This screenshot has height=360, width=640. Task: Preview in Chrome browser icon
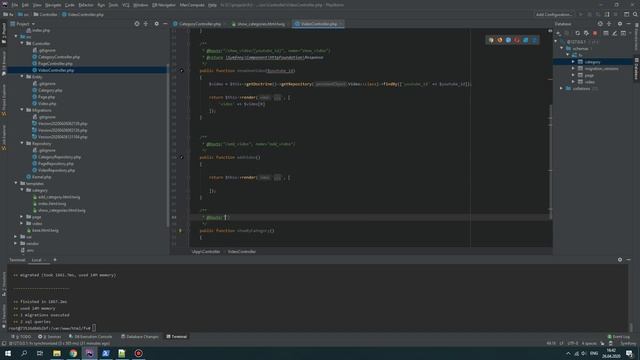[x=491, y=40]
